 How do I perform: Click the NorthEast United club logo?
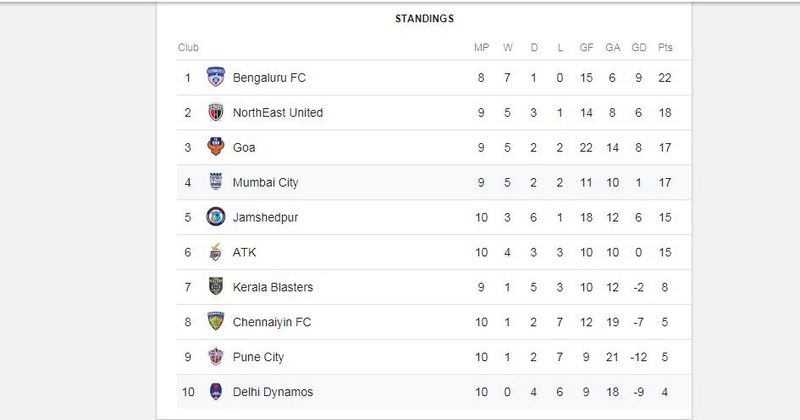pos(216,112)
